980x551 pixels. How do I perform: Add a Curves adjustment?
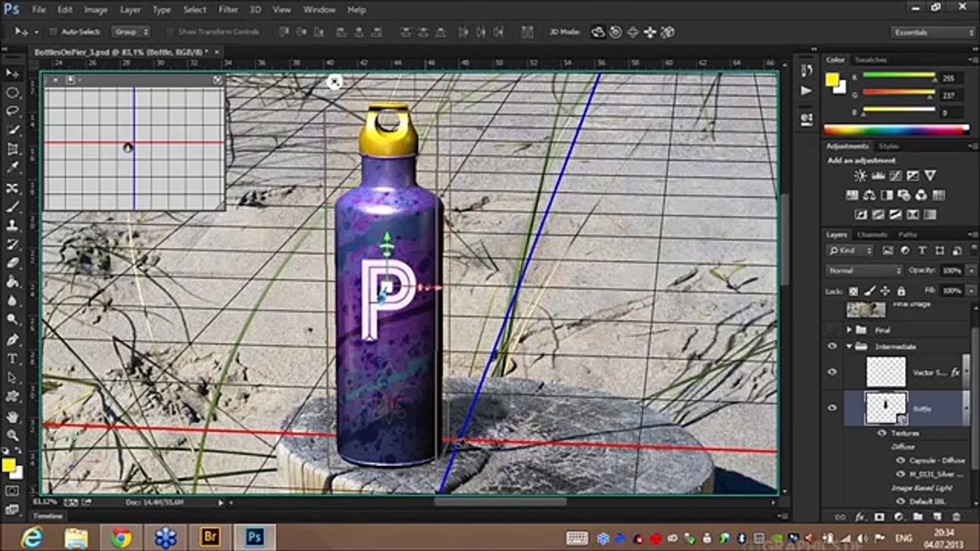(x=896, y=176)
